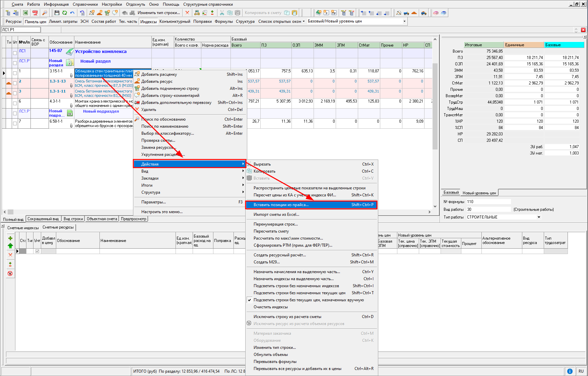
Task: Switch to 'Сметные индексы' tab
Action: point(23,228)
